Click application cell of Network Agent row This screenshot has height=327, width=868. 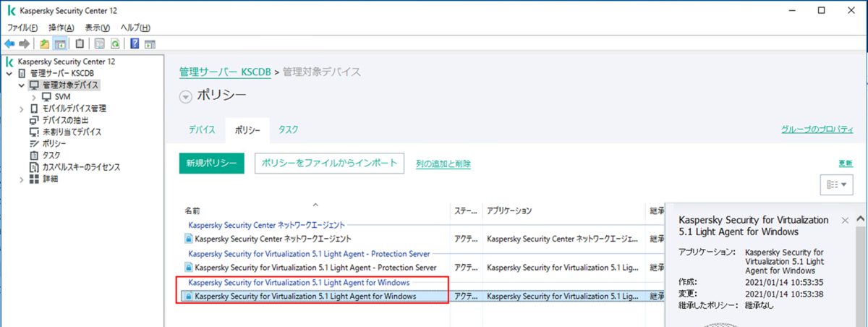tap(563, 238)
